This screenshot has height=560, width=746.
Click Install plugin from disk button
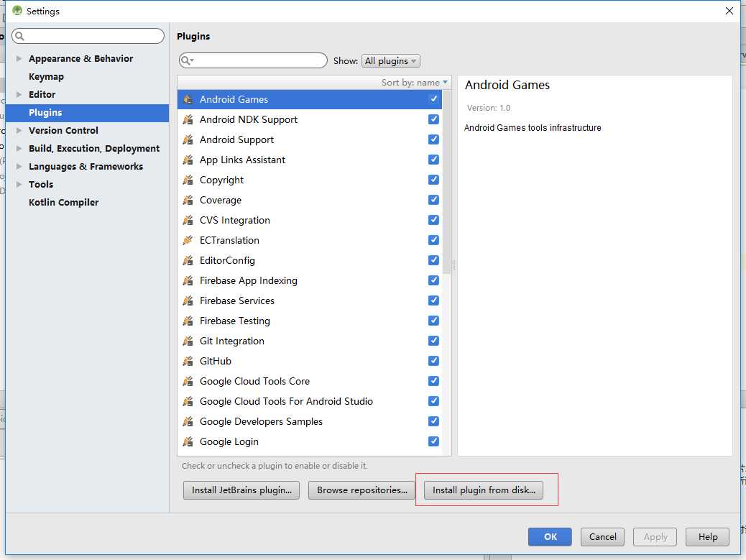click(484, 490)
